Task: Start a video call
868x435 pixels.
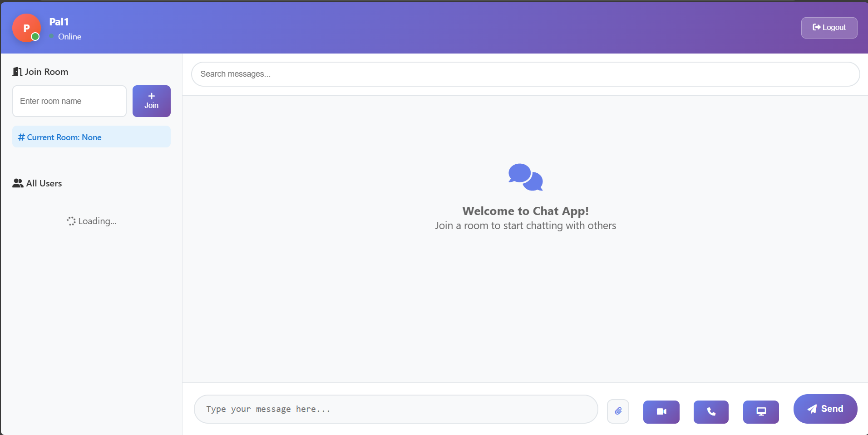Action: click(661, 411)
